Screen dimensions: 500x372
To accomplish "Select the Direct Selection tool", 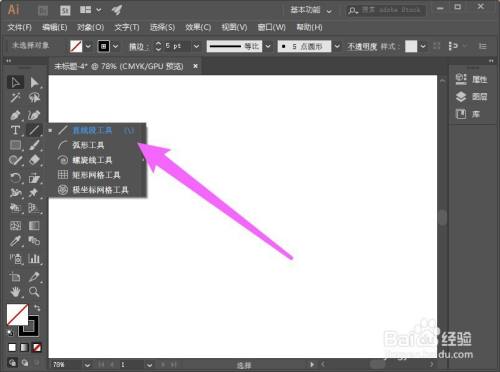I will [34, 82].
